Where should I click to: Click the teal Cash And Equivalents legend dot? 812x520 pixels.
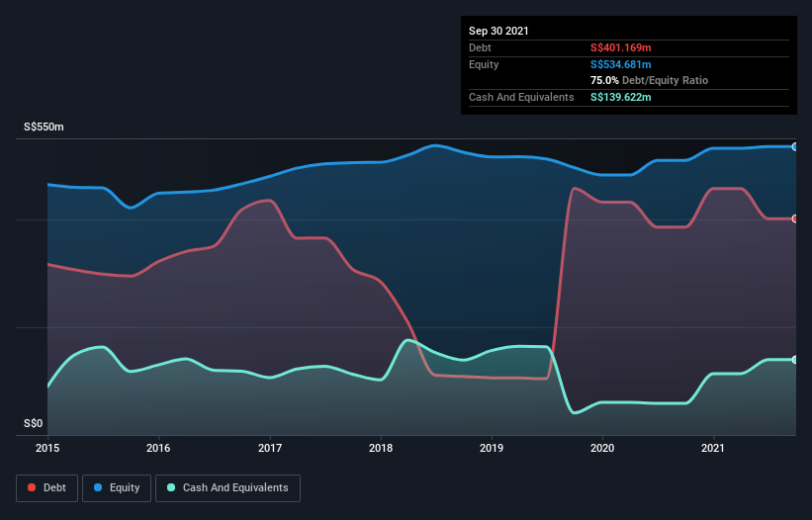pyautogui.click(x=171, y=487)
